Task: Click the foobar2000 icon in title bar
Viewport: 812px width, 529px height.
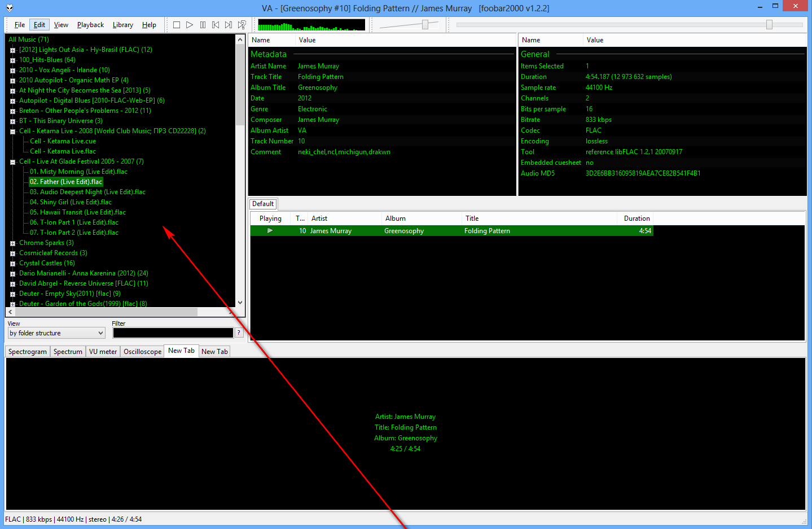Action: coord(10,8)
